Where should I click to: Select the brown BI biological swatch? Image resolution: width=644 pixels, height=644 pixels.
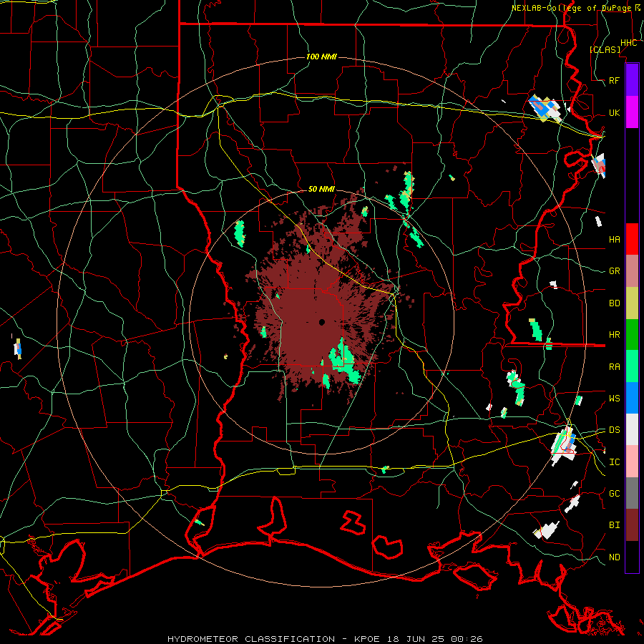click(632, 525)
